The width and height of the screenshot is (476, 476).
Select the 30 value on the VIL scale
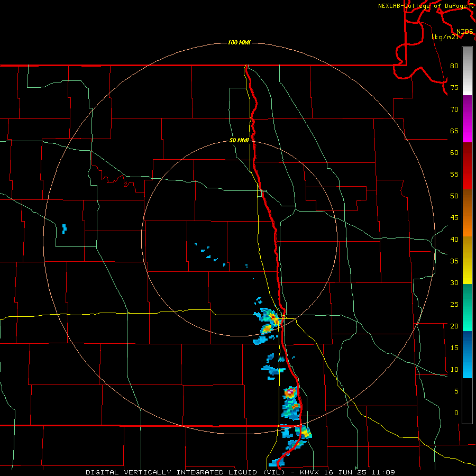click(x=454, y=283)
